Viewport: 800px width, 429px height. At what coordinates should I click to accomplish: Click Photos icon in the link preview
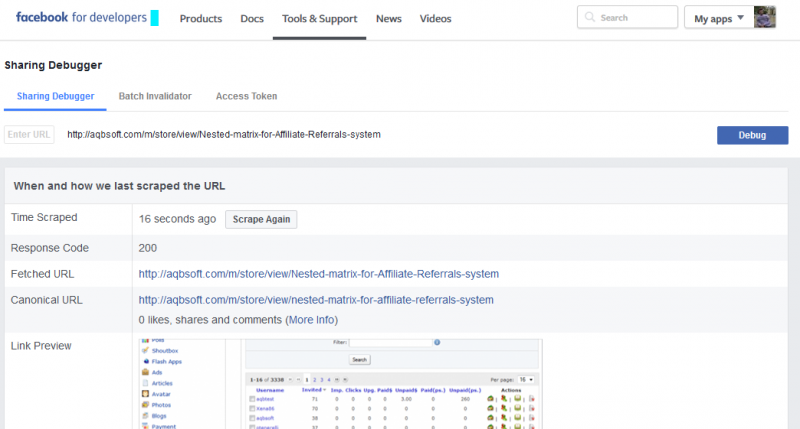[x=145, y=405]
